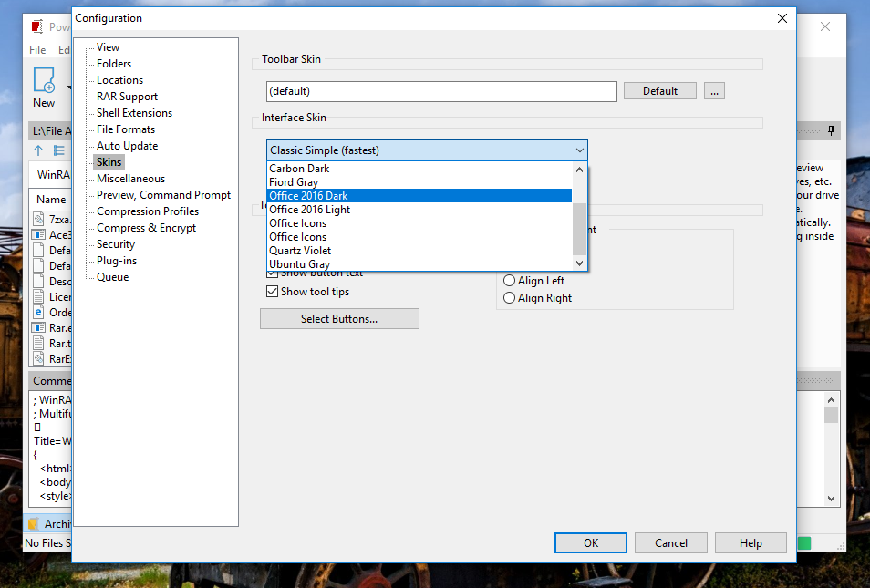Screen dimensions: 870x588
Task: Click the up-folder arrow icon in PowerArchiver
Action: tap(38, 150)
